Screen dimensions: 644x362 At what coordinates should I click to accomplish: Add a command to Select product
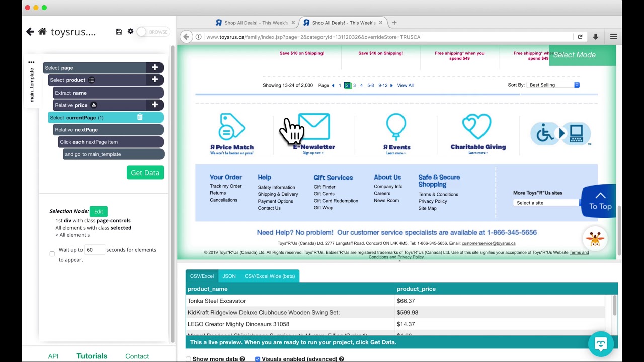coord(155,80)
